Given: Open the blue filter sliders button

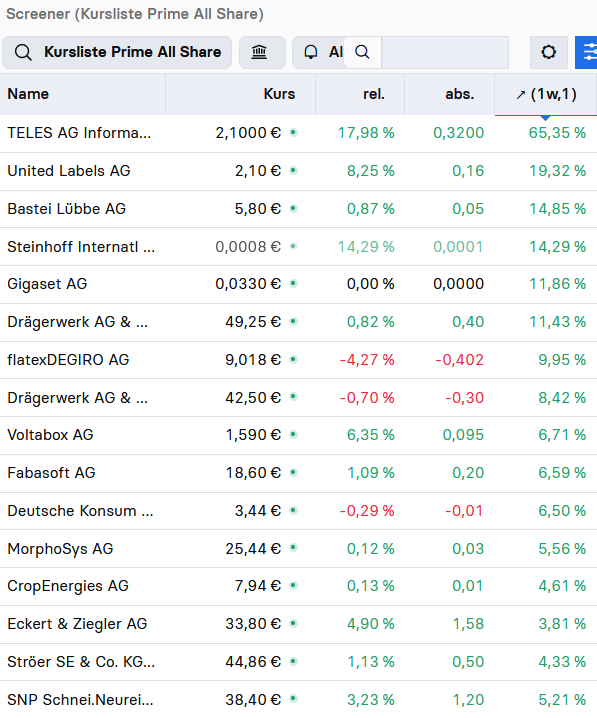Looking at the screenshot, I should coord(587,52).
